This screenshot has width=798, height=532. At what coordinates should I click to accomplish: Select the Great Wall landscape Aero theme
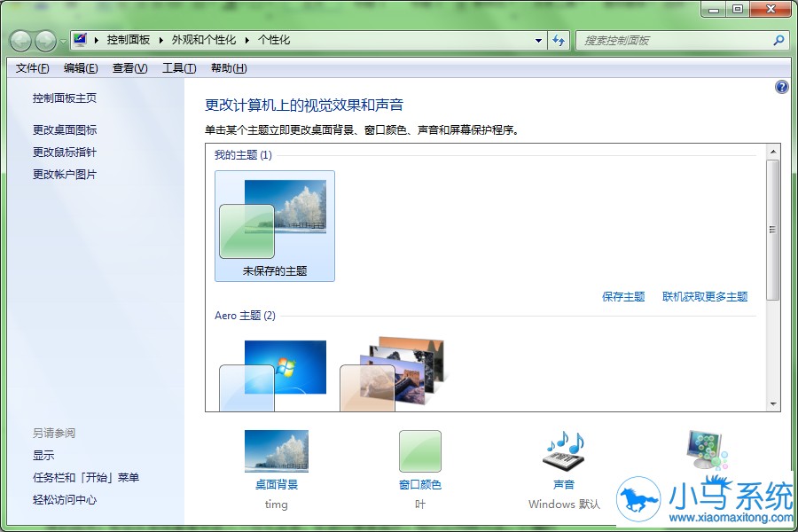click(x=394, y=373)
